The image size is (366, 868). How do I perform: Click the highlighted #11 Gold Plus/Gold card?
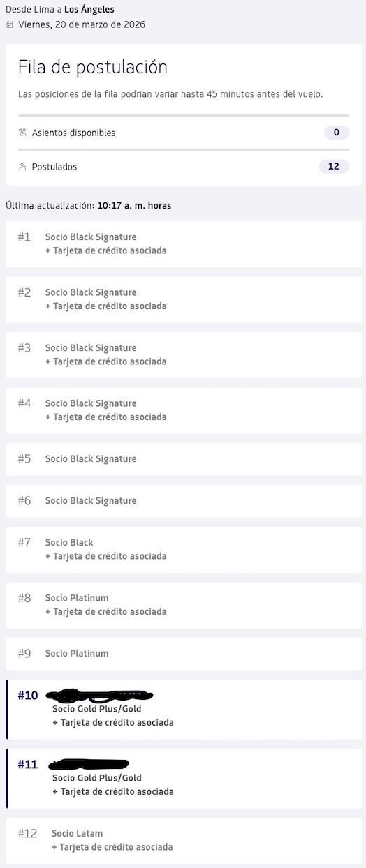184,778
